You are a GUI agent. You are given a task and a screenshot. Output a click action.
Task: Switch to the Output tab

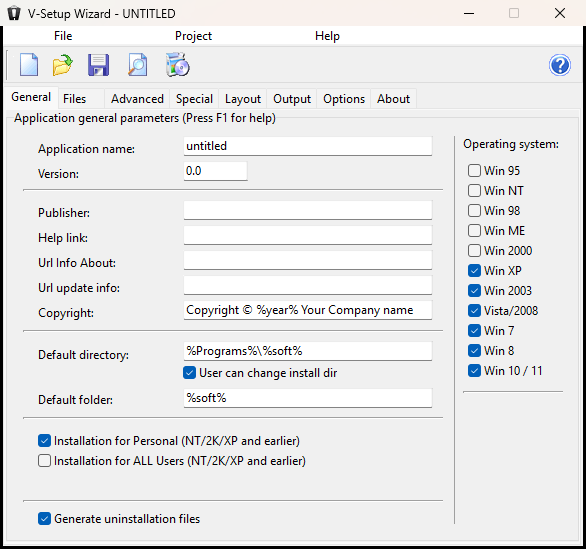pyautogui.click(x=292, y=99)
